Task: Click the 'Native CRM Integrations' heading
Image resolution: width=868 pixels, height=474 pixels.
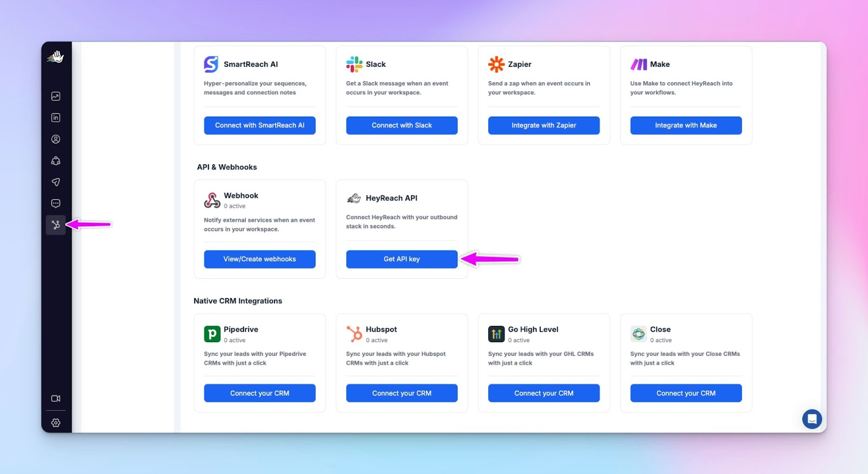Action: point(238,301)
